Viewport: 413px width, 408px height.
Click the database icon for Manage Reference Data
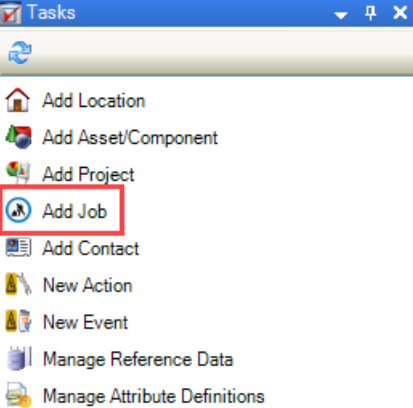coord(19,358)
